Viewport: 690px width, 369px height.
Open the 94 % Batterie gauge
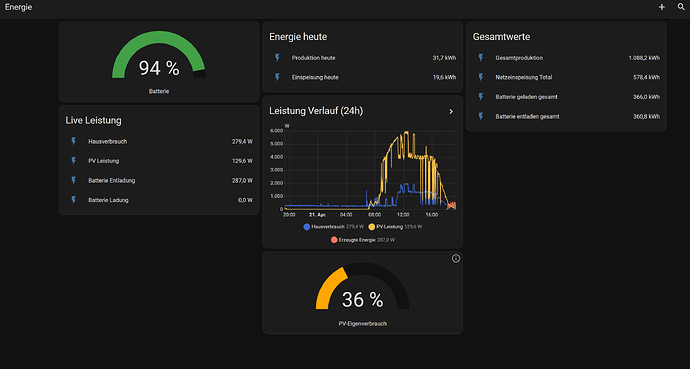tap(159, 62)
